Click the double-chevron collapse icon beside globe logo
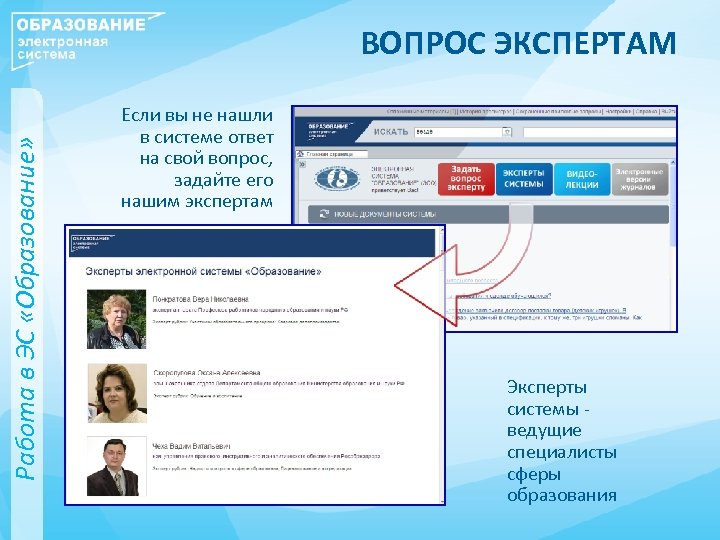The width and height of the screenshot is (720, 540). 303,165
